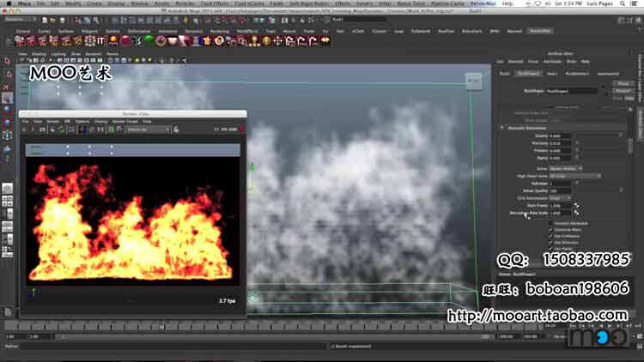
Task: Open Render Target menu in Render View
Action: pos(125,122)
